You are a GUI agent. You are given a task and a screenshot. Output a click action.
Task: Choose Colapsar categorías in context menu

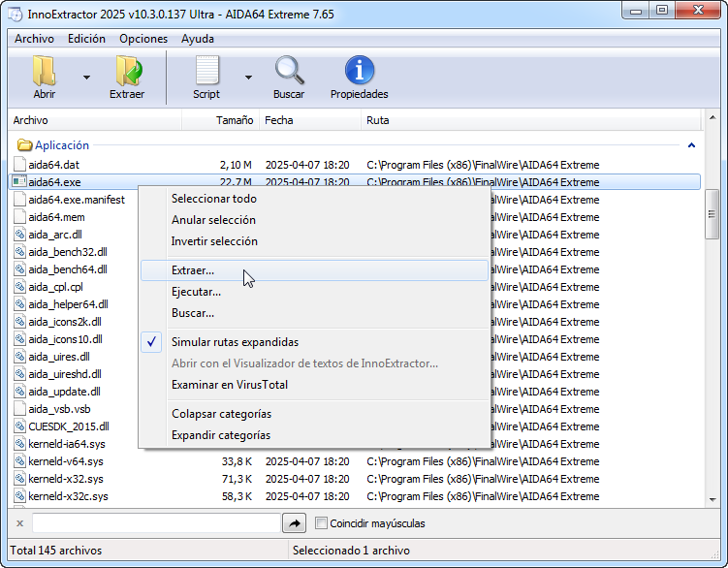coord(314,414)
